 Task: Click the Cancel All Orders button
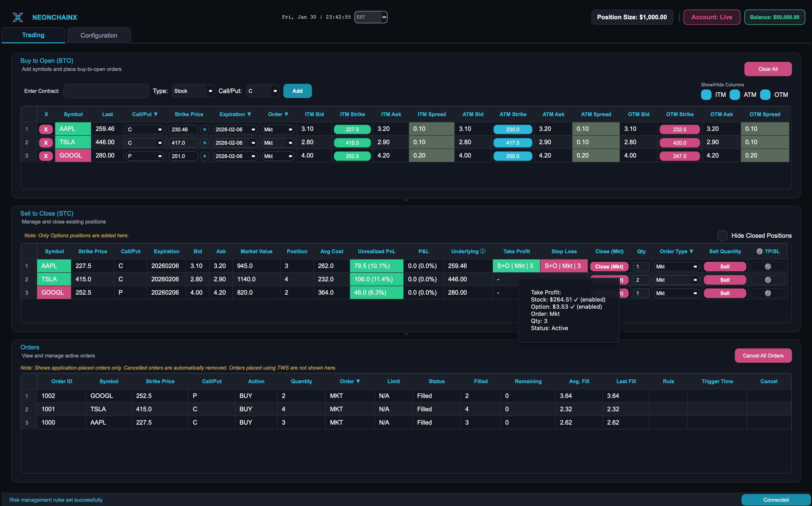click(x=763, y=355)
